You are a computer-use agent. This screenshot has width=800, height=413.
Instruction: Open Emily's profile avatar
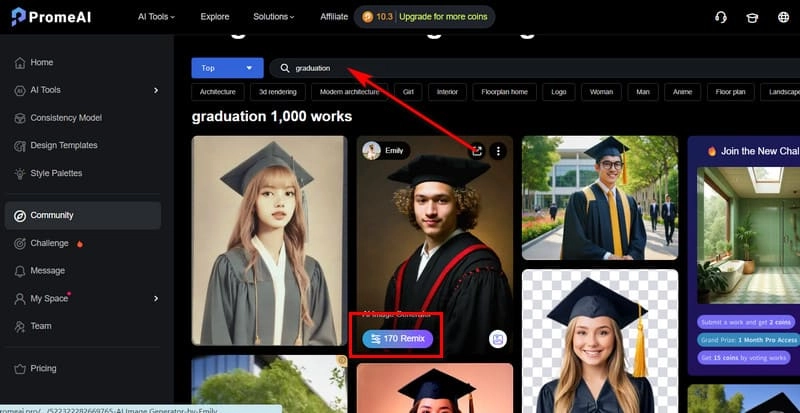tap(371, 151)
